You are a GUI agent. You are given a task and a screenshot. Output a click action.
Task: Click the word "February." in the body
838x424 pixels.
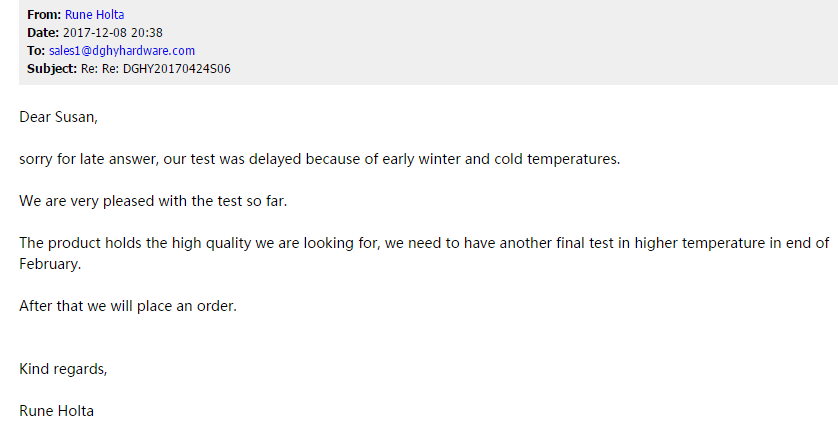(x=50, y=264)
